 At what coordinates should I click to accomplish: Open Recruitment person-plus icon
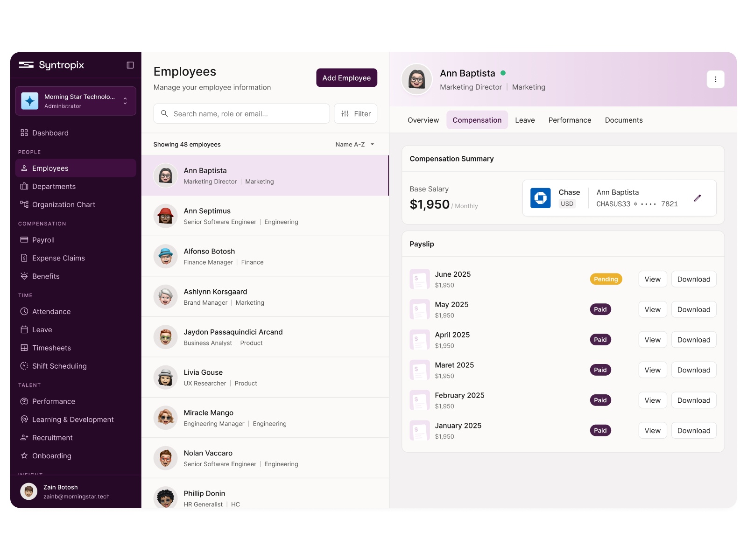click(x=24, y=438)
